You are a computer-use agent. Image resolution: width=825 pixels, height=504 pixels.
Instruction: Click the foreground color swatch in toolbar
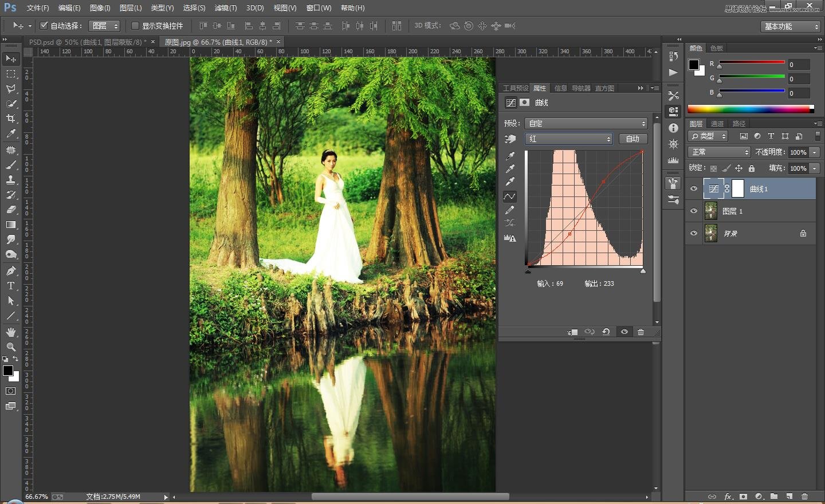pos(8,371)
